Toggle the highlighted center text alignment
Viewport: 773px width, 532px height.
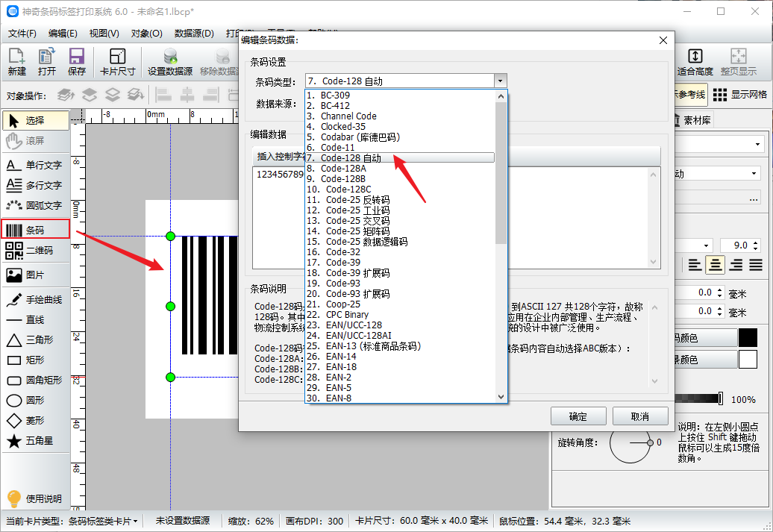click(x=715, y=266)
